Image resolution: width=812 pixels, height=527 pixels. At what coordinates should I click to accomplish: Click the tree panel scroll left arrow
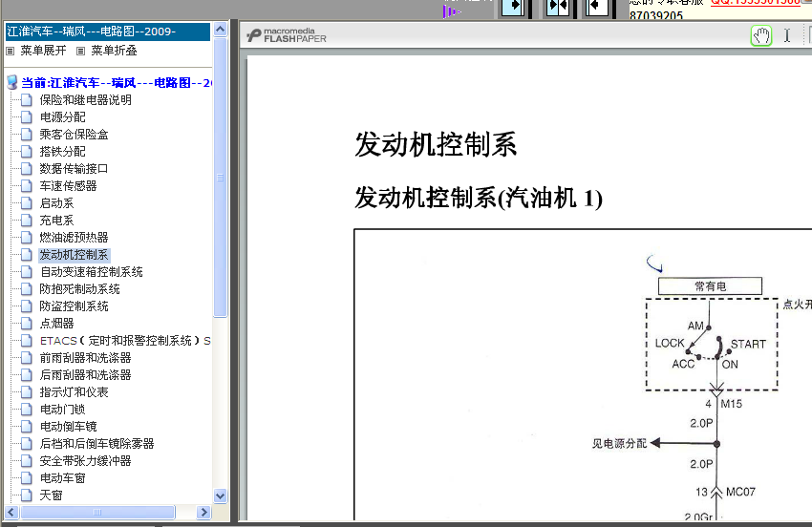pos(11,513)
